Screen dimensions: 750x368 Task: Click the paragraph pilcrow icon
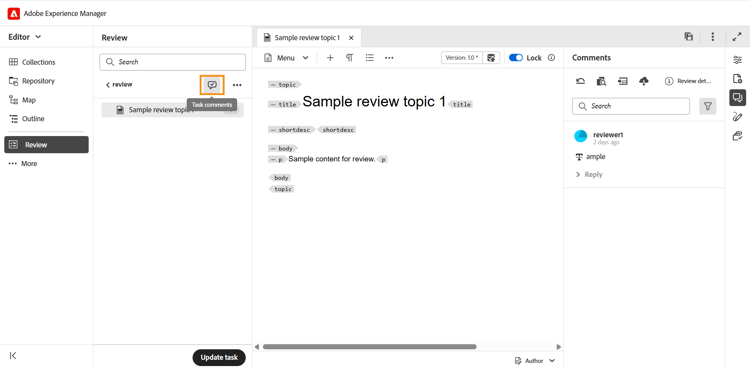(x=350, y=58)
